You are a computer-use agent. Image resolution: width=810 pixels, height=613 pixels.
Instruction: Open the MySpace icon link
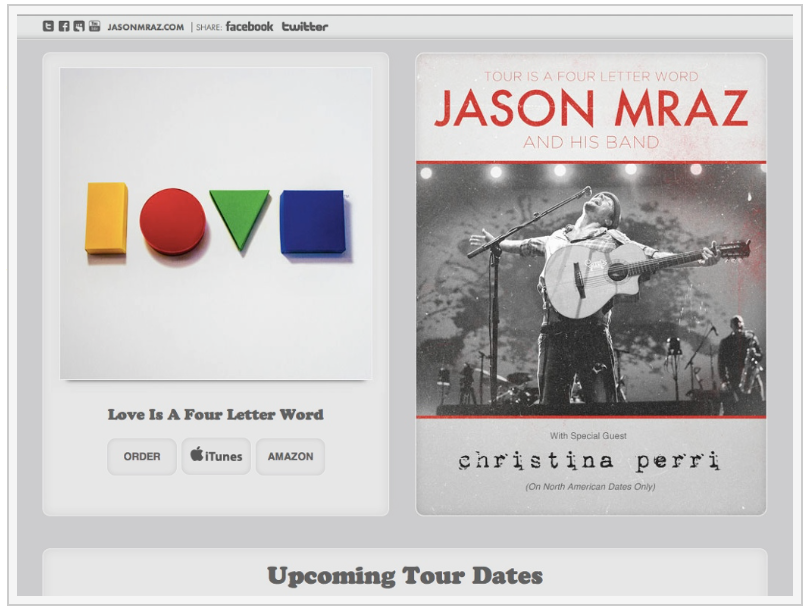pos(79,26)
